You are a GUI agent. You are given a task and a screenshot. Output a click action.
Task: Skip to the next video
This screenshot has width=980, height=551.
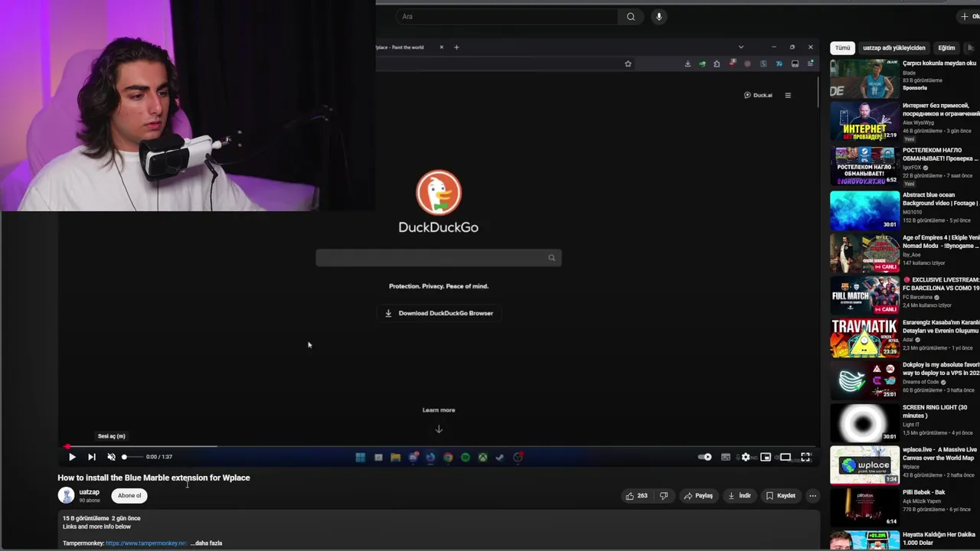tap(91, 457)
